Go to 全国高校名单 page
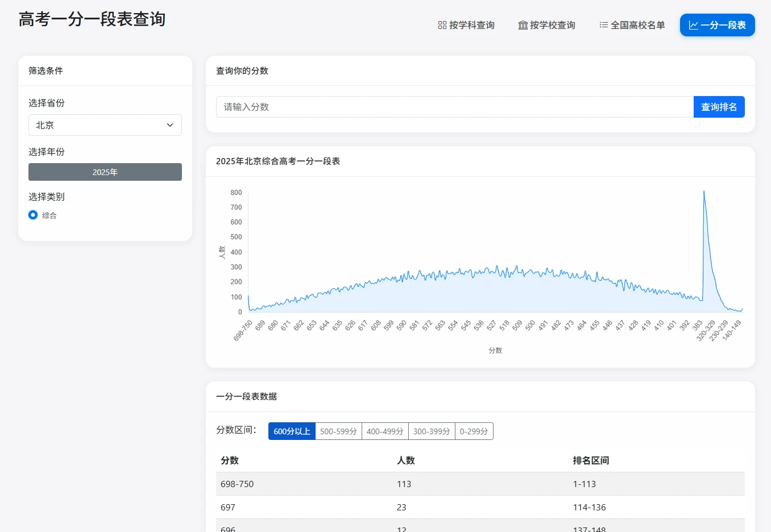 tap(632, 25)
